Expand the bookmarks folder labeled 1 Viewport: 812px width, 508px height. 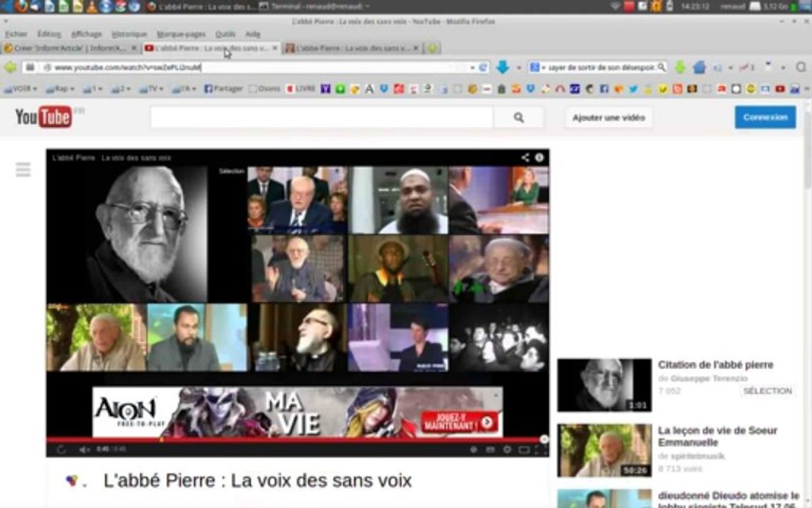click(93, 89)
